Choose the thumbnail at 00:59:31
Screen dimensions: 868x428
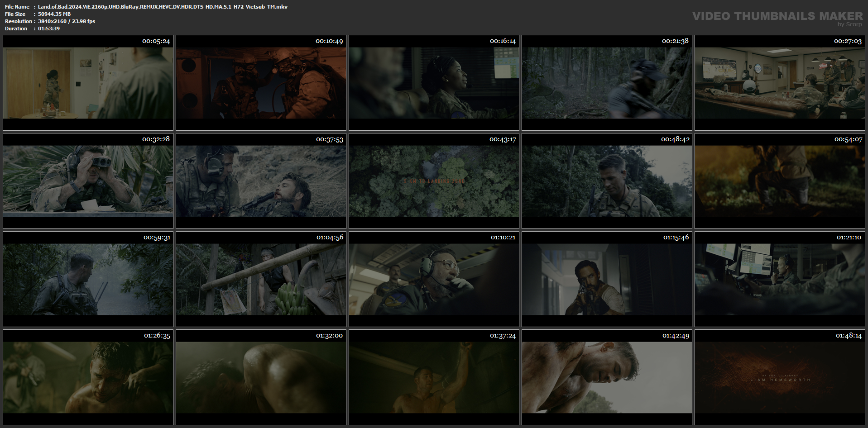click(88, 279)
